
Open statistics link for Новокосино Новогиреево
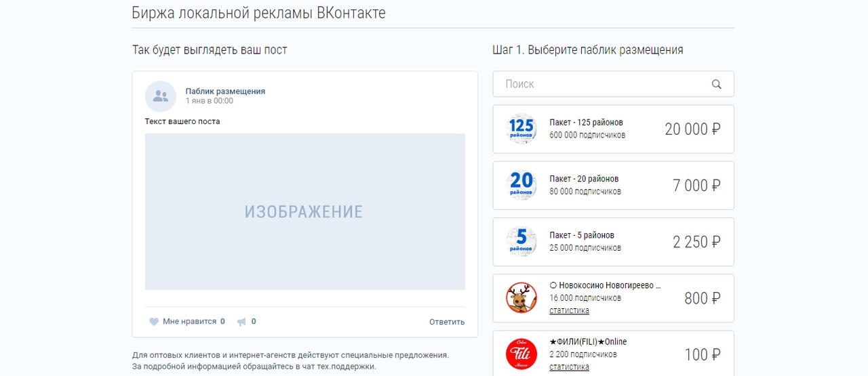click(x=569, y=310)
